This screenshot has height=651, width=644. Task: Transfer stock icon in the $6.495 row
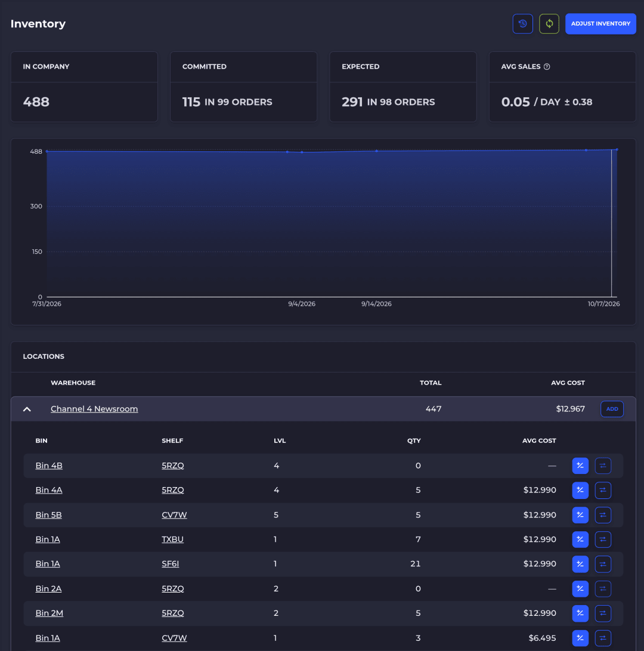click(x=602, y=638)
